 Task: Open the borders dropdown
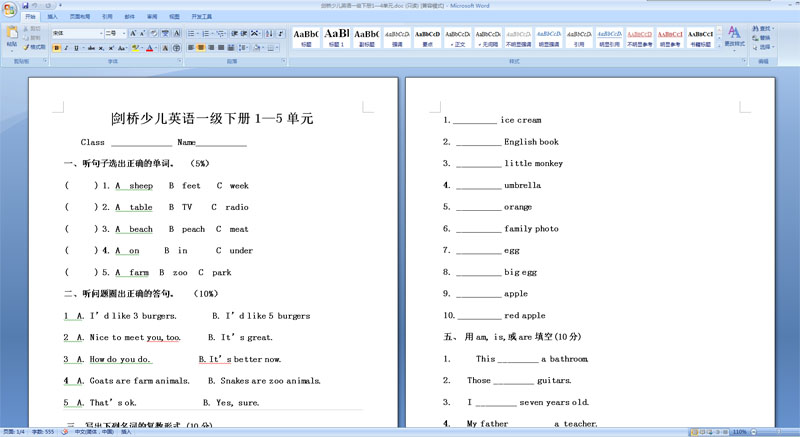pos(277,48)
